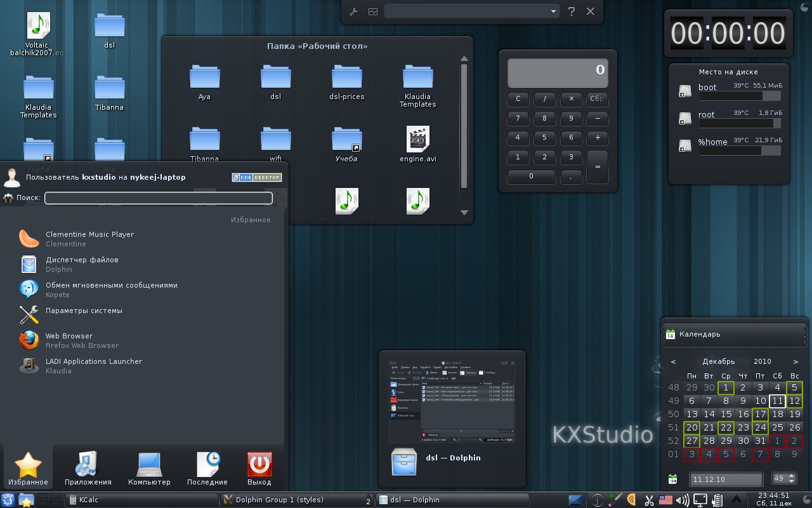Switch to the Избранное tab
Viewport: 812px width, 508px height.
28,469
